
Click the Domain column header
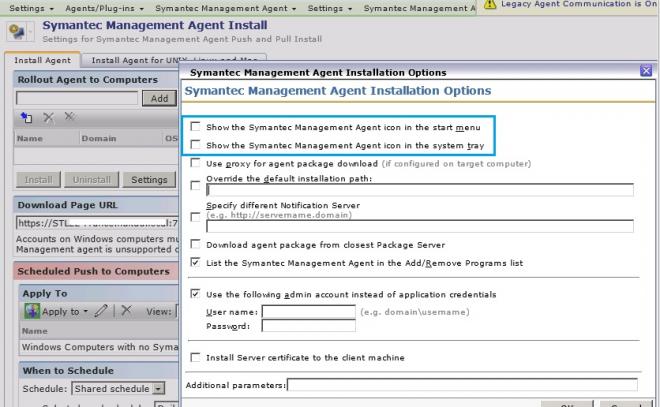coord(120,138)
